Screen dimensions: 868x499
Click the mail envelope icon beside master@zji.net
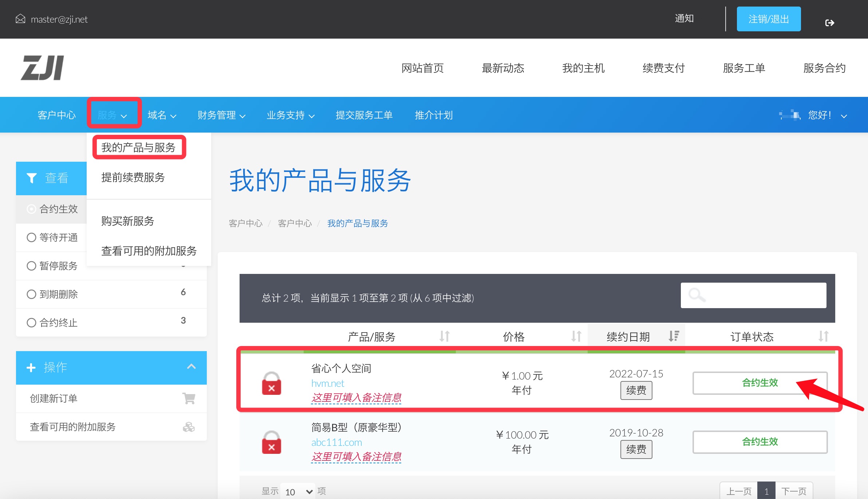click(20, 19)
